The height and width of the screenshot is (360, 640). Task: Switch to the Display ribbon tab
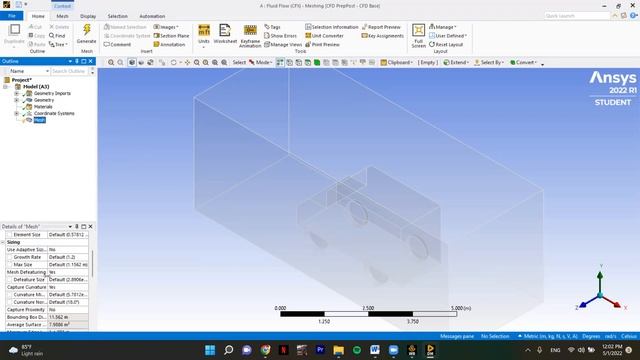[x=88, y=16]
